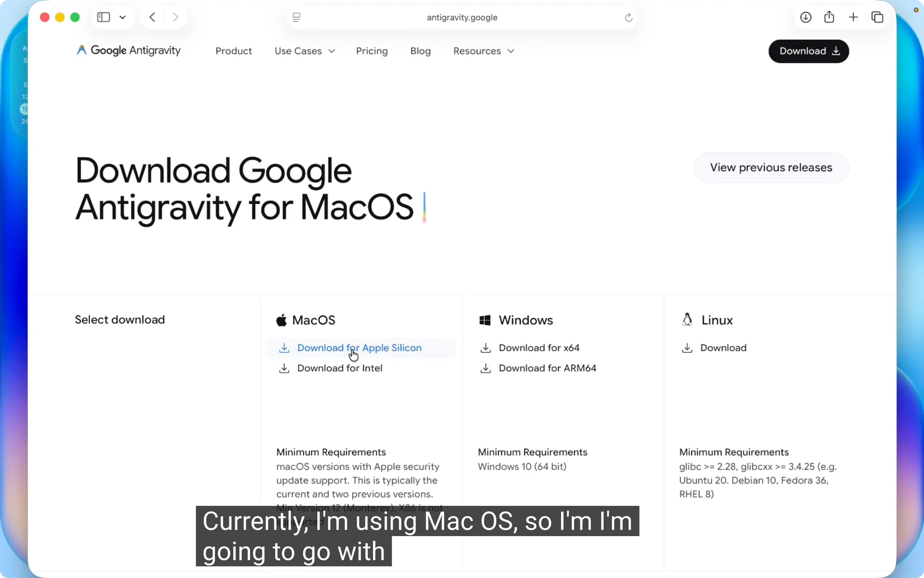924x578 pixels.
Task: Expand the Resources dropdown
Action: coord(484,51)
